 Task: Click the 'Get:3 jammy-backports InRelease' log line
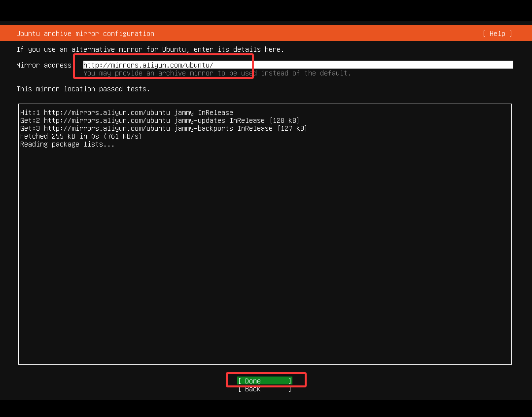pyautogui.click(x=163, y=128)
